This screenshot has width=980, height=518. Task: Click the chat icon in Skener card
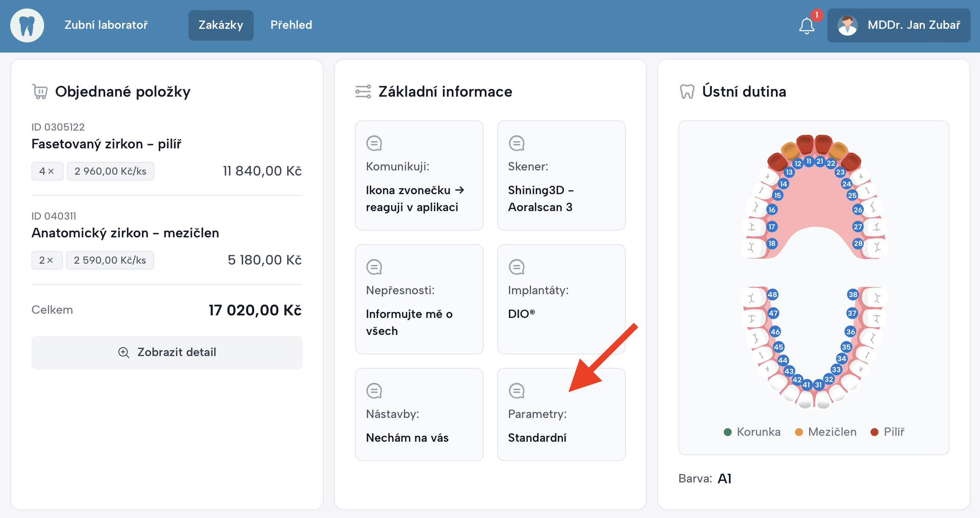coord(516,143)
